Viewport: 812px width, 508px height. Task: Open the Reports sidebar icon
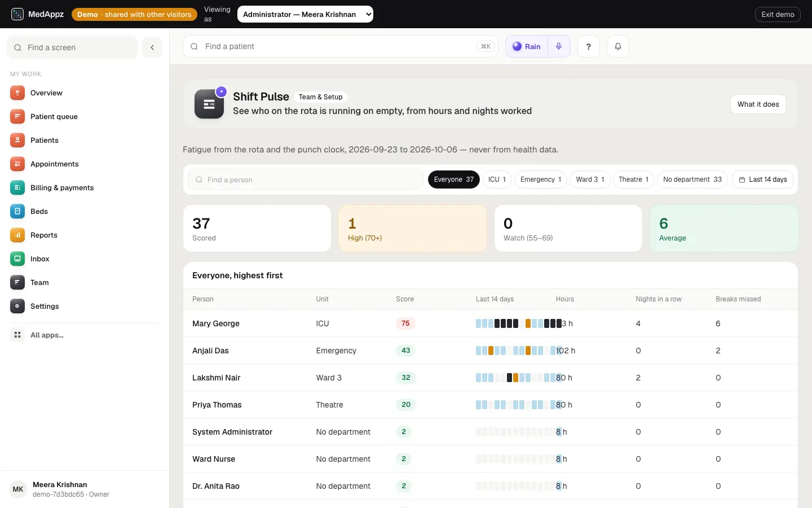point(17,235)
